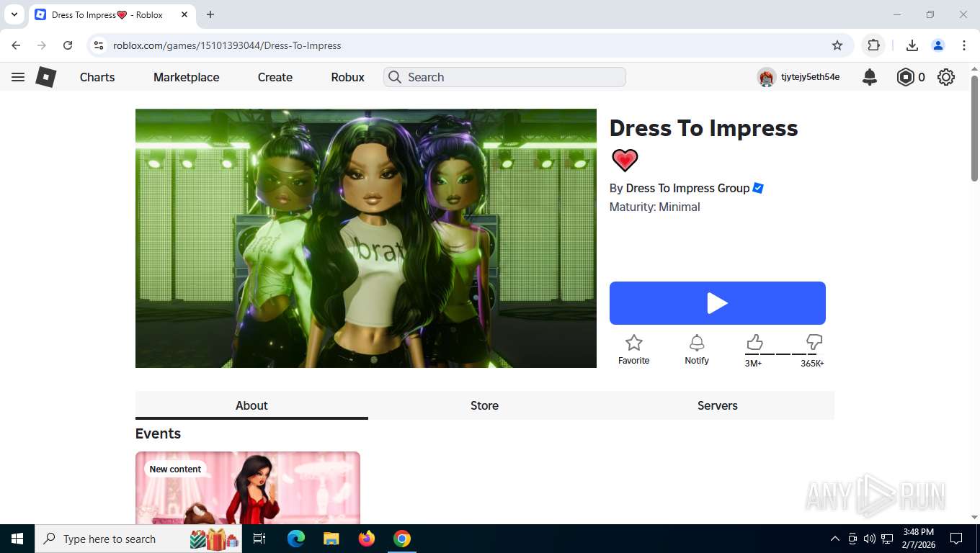Open the New content event card
The image size is (980, 553).
click(x=248, y=488)
